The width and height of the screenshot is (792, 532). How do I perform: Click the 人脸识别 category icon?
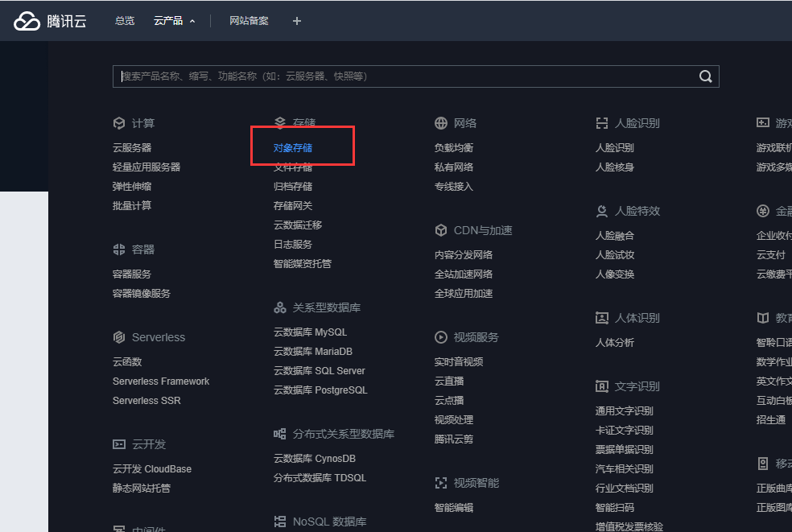[601, 123]
